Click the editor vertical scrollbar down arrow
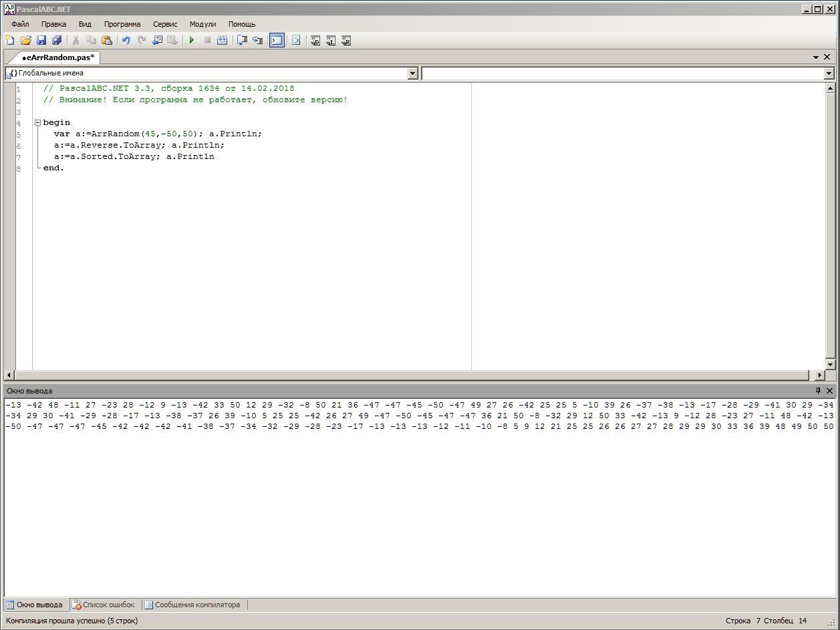Screen dimensions: 840x630 [x=830, y=364]
